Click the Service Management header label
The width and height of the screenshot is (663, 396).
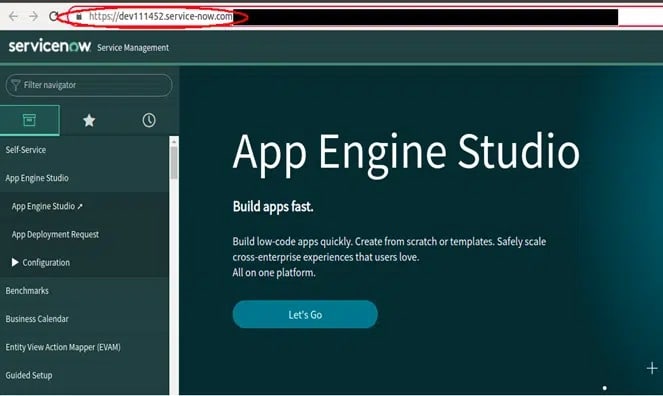(x=133, y=48)
